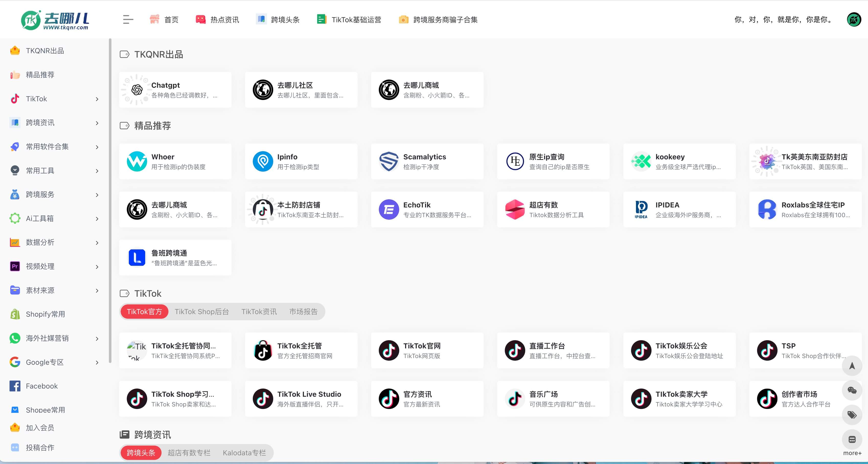
Task: Click the 去哪儿 tkqnr.com logo
Action: coord(55,20)
